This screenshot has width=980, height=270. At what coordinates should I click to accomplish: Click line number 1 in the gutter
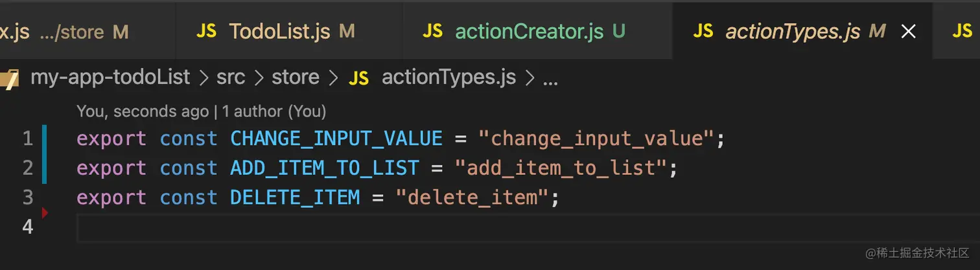pyautogui.click(x=27, y=139)
